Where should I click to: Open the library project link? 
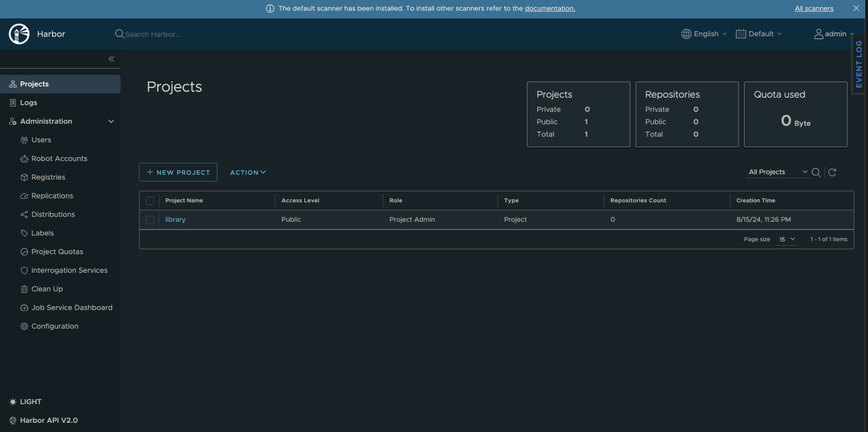175,220
